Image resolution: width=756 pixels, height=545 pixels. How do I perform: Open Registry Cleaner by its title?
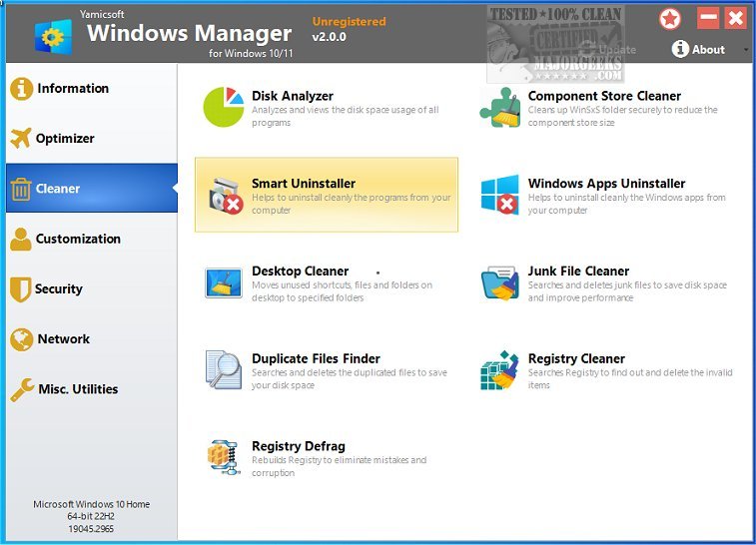coord(576,359)
